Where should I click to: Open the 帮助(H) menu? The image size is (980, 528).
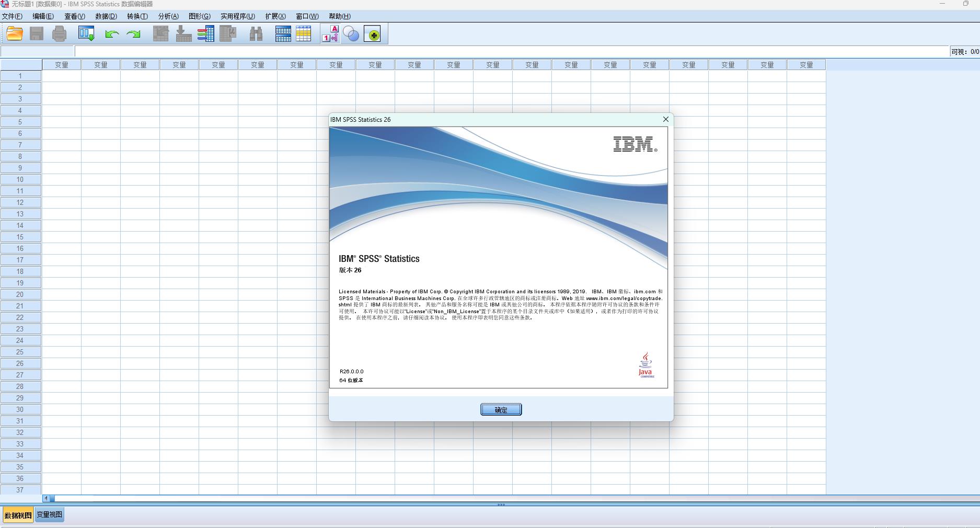(x=340, y=16)
